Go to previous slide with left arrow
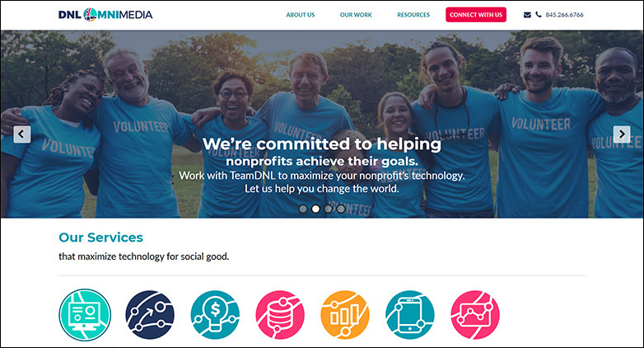 (x=21, y=134)
